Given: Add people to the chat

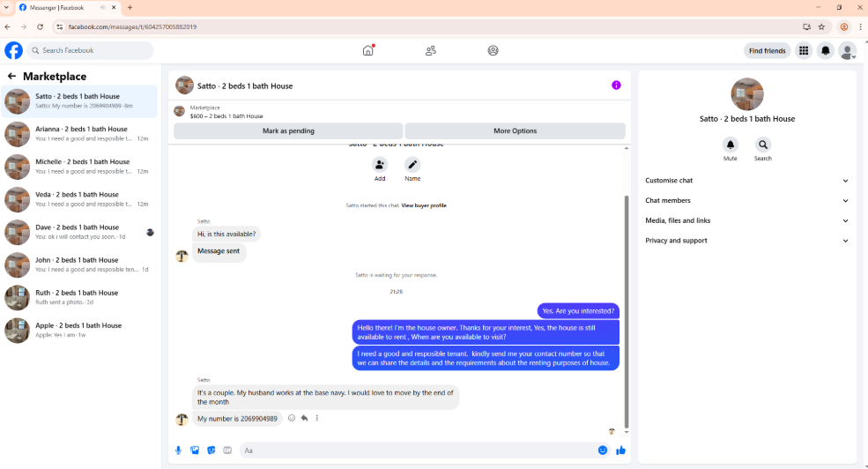Looking at the screenshot, I should pos(380,165).
